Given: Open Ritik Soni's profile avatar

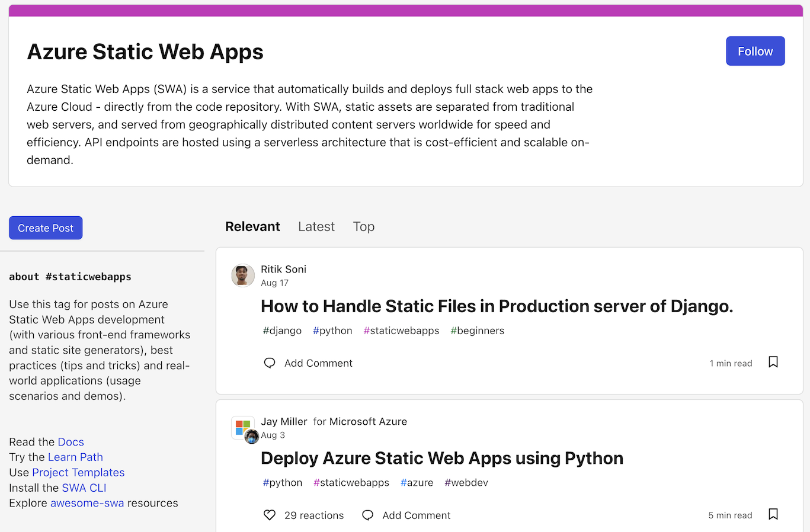Looking at the screenshot, I should point(243,275).
